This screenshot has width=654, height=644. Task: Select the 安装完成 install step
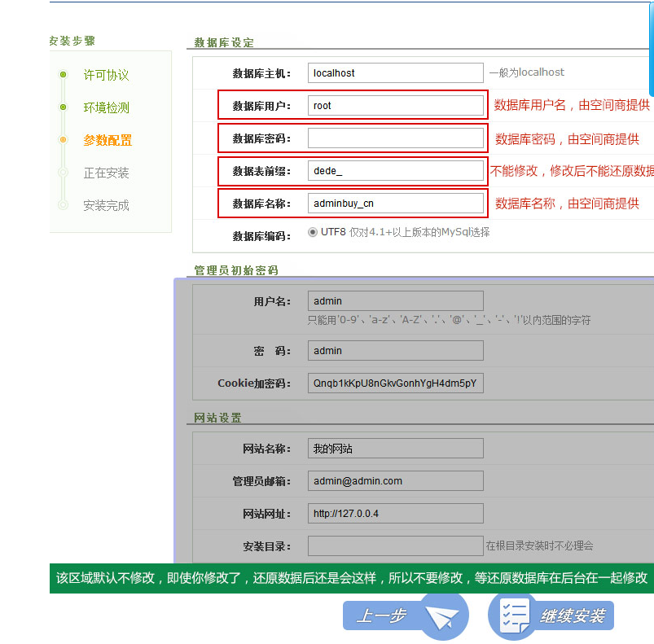(x=107, y=205)
